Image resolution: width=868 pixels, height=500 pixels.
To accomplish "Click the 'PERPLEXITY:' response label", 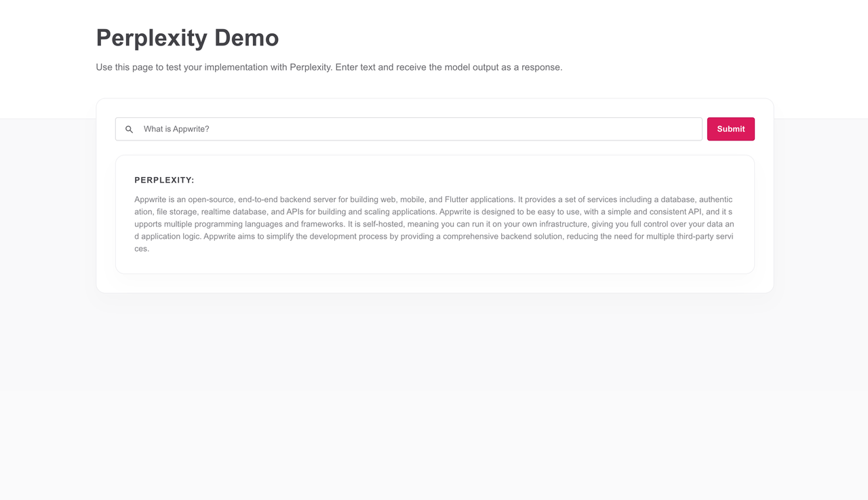I will click(x=164, y=180).
